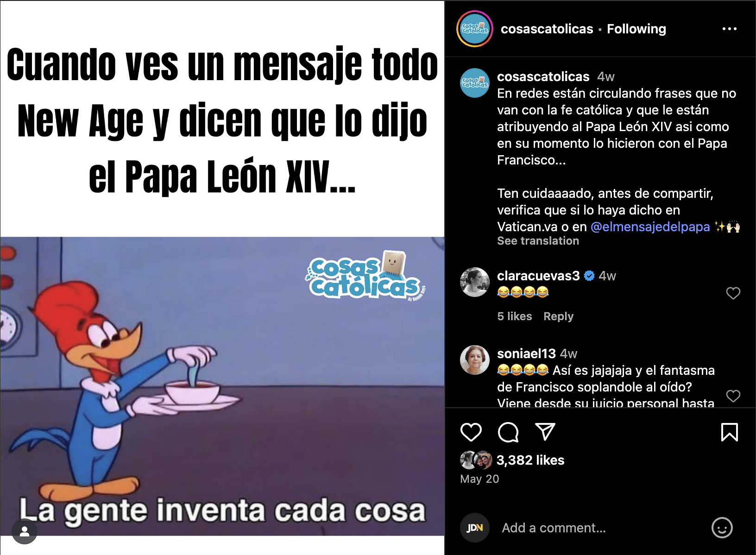
Task: Share the post via paper plane icon
Action: pos(545,432)
